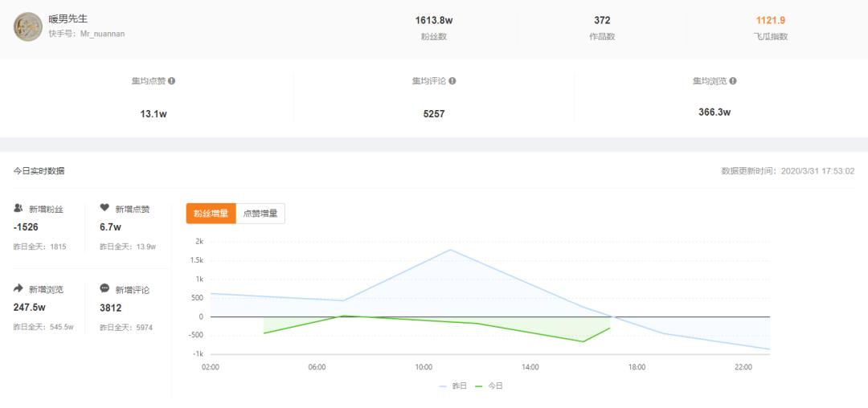Viewport: 868px width, 408px height.
Task: Click the orange 1121.9 飞瓜指数 value
Action: coord(770,20)
